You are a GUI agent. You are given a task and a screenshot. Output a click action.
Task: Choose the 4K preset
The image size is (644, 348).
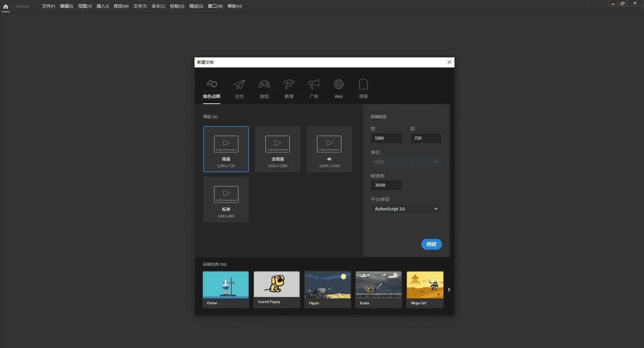pos(329,149)
